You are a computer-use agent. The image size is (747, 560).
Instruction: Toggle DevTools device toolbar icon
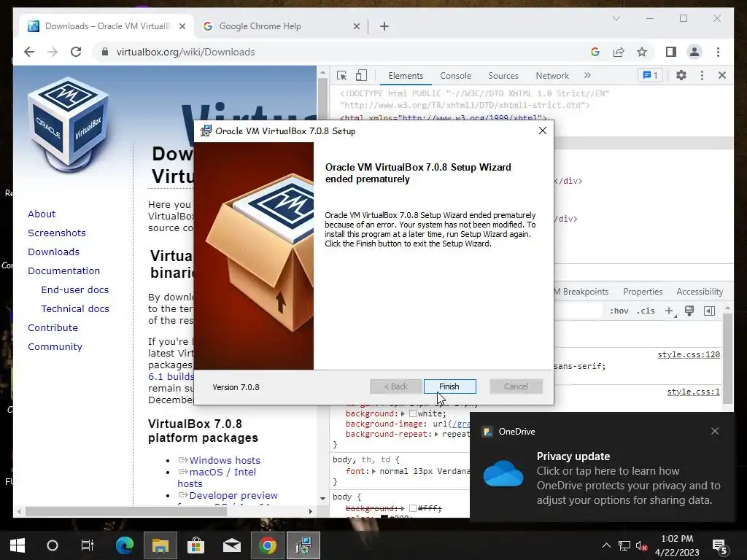tap(362, 75)
